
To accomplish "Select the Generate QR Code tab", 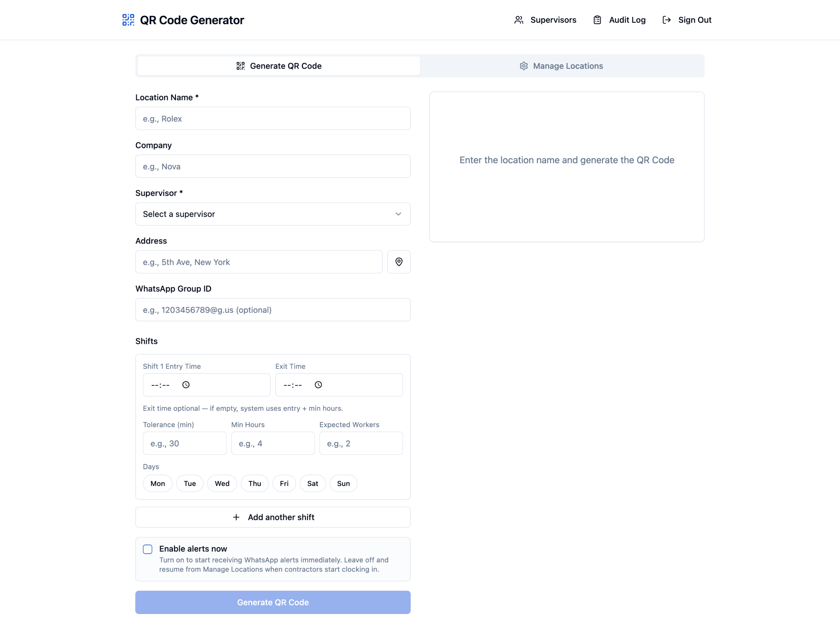I will (279, 66).
